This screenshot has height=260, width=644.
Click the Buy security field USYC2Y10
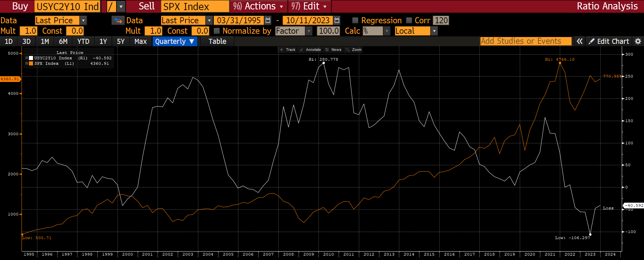[68, 6]
